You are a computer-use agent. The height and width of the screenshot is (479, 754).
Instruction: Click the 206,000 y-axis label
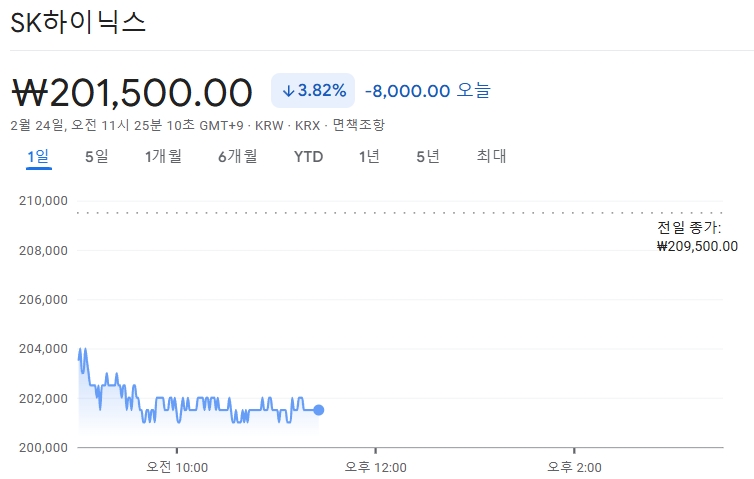click(x=43, y=300)
